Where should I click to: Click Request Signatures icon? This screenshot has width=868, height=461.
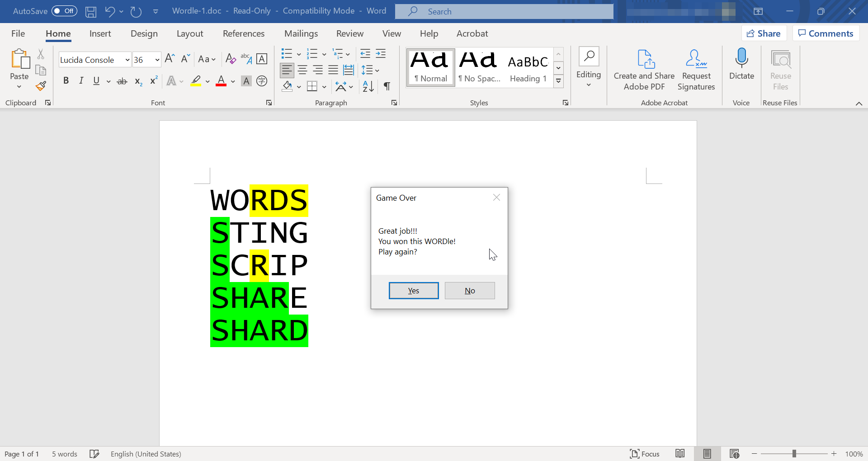(x=696, y=70)
